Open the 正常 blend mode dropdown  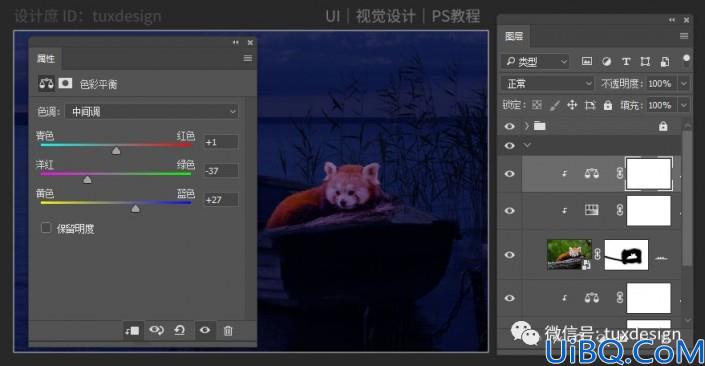pos(548,84)
